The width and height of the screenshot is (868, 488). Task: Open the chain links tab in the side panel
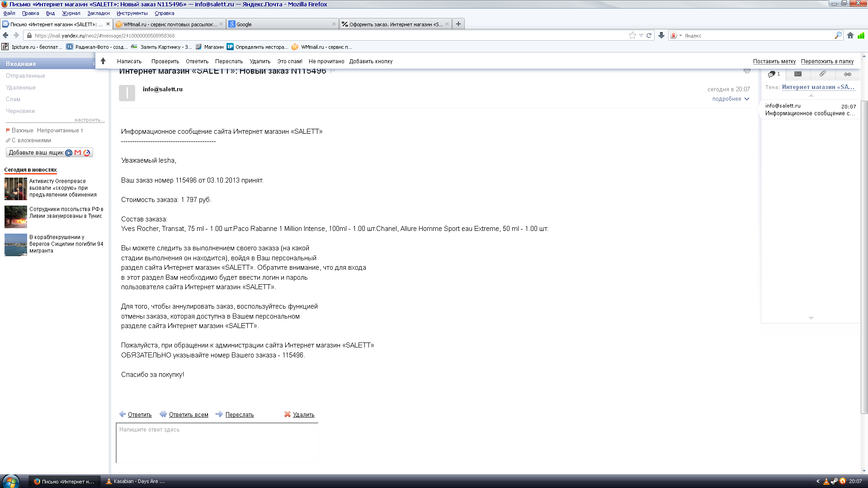pyautogui.click(x=848, y=74)
